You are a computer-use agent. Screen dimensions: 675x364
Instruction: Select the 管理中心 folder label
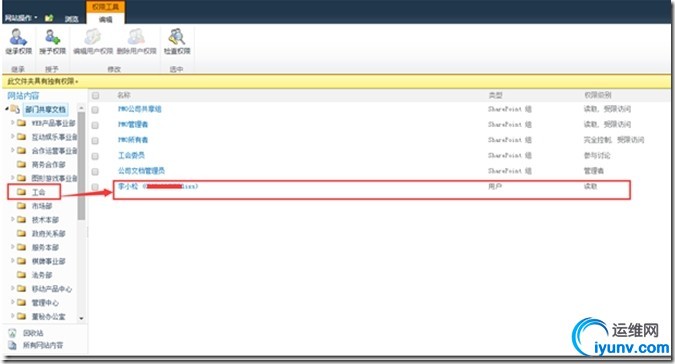tap(45, 302)
